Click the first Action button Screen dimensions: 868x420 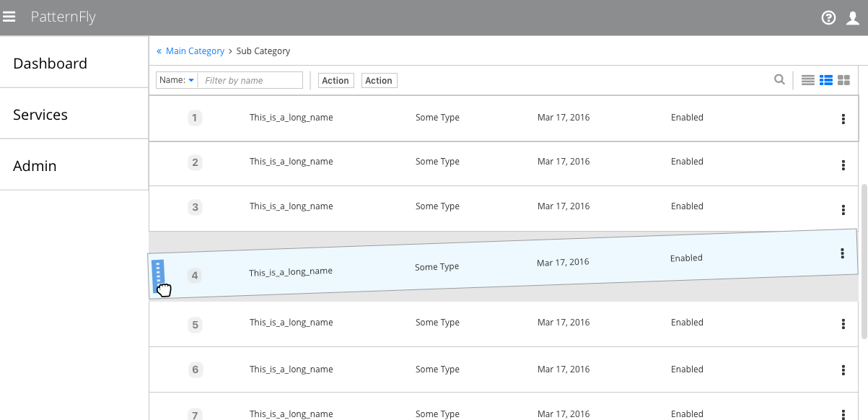(336, 81)
